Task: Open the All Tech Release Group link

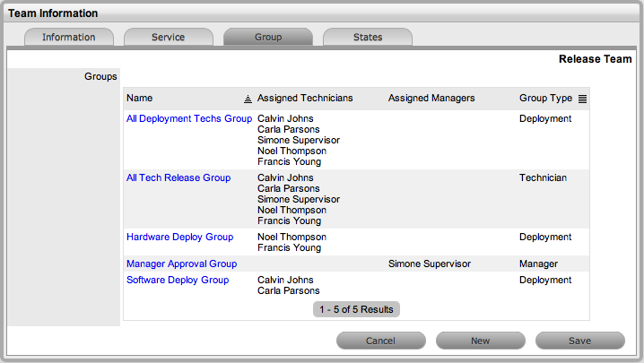Action: 178,178
